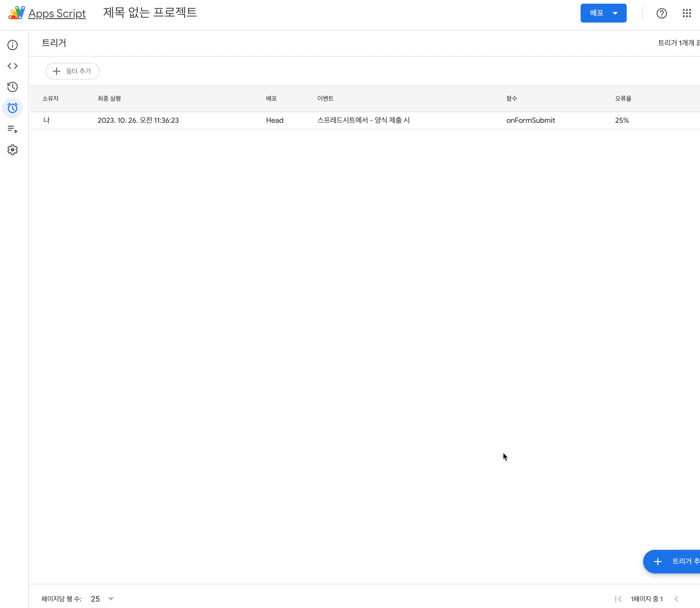
Task: Click the 트리거 page heading
Action: tap(54, 43)
